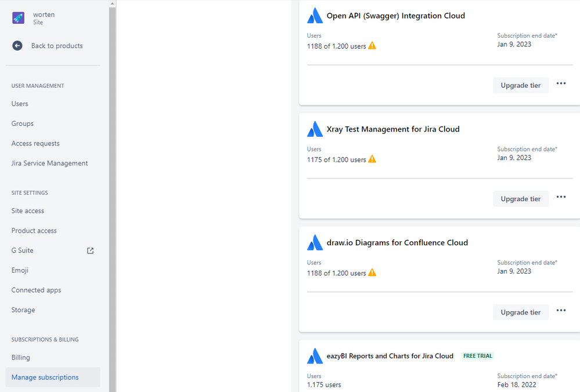The image size is (580, 392).
Task: Click the draw.io Diagrams for Confluence Cloud title
Action: (397, 242)
